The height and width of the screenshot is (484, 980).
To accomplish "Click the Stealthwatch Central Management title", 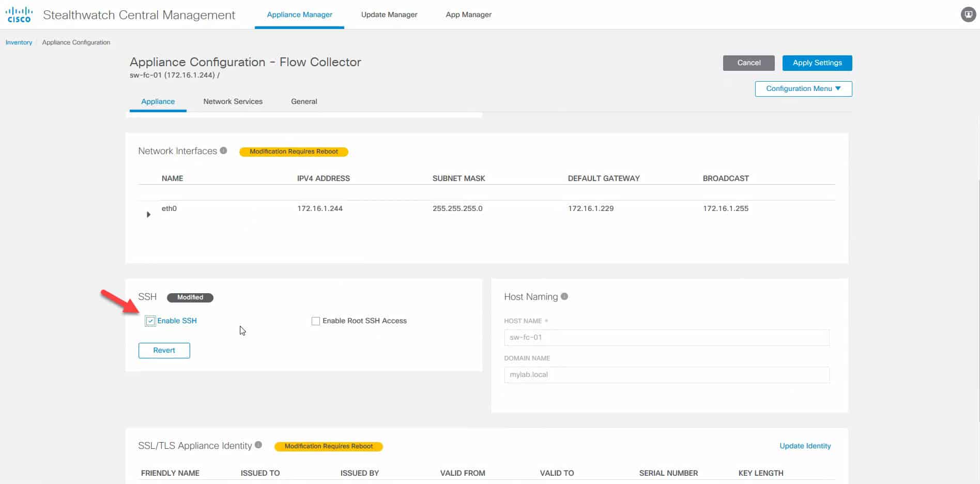I will pos(139,15).
